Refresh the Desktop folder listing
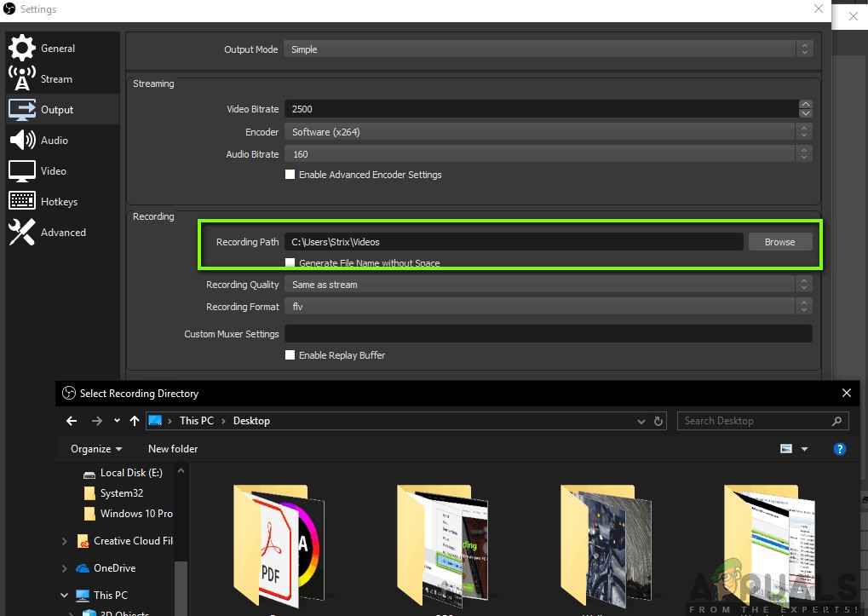The height and width of the screenshot is (616, 868). click(x=658, y=421)
